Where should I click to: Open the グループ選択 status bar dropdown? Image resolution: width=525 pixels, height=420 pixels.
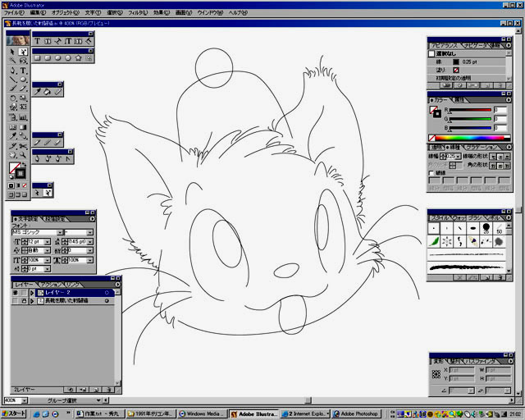pos(98,400)
